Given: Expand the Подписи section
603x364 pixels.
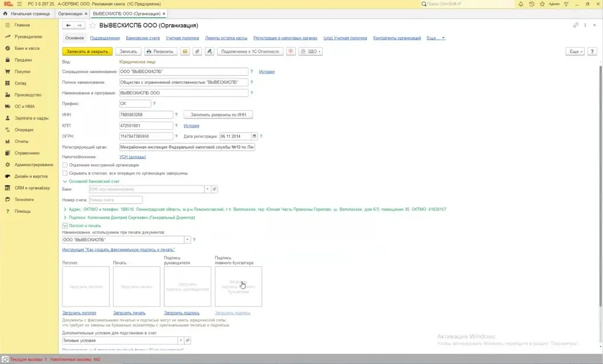Looking at the screenshot, I should (x=65, y=218).
